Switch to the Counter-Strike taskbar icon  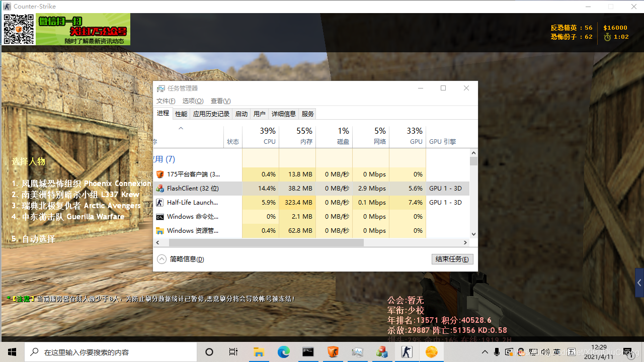(x=407, y=352)
